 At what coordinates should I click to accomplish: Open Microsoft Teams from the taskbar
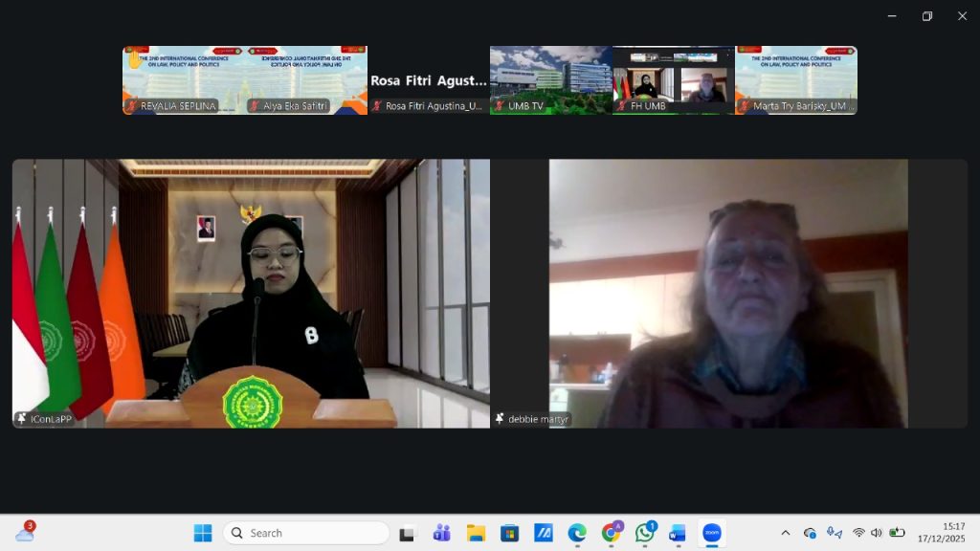point(441,533)
